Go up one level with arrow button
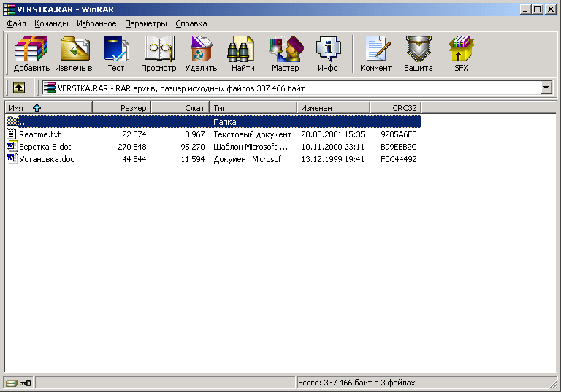The width and height of the screenshot is (561, 392). click(19, 88)
